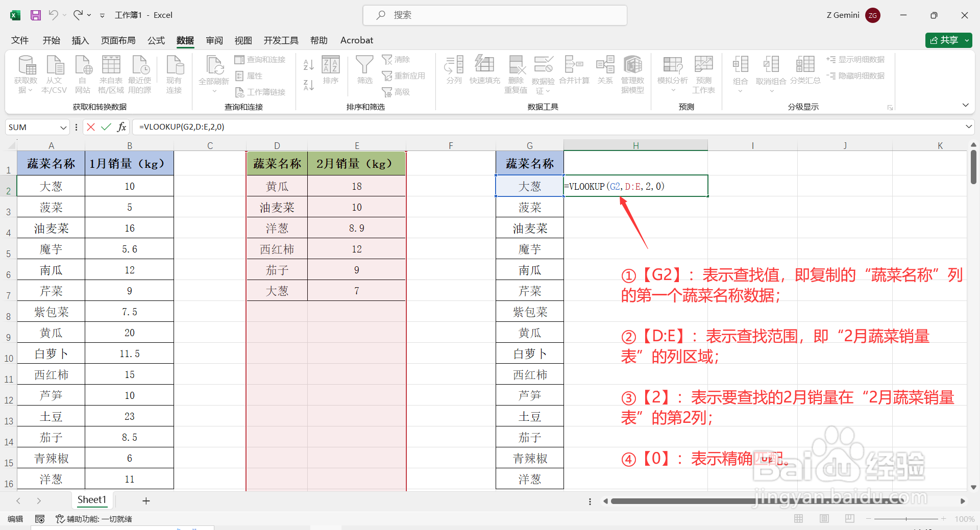Click the 插入函数 fx icon
Viewport: 980px width, 530px height.
(x=122, y=127)
